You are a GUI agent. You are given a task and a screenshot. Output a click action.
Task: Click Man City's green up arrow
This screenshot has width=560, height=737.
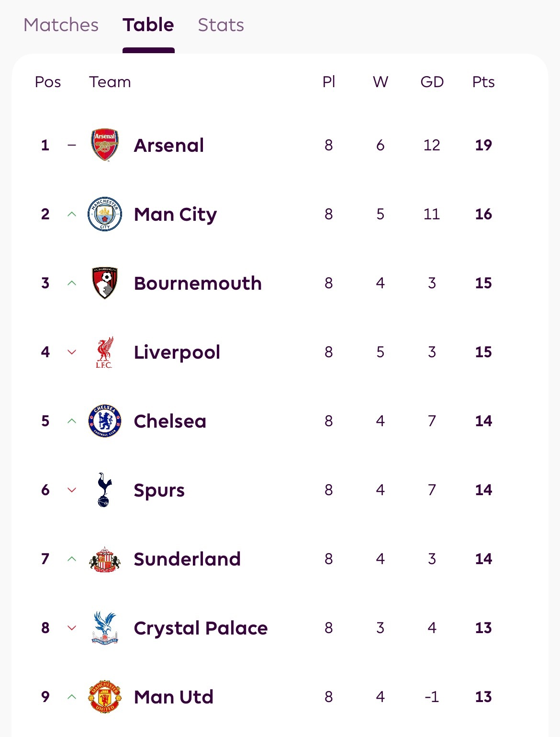pyautogui.click(x=72, y=214)
